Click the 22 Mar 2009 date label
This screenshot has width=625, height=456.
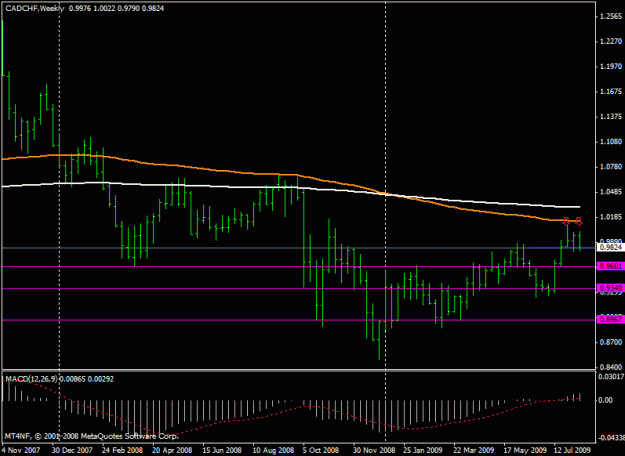pos(474,450)
